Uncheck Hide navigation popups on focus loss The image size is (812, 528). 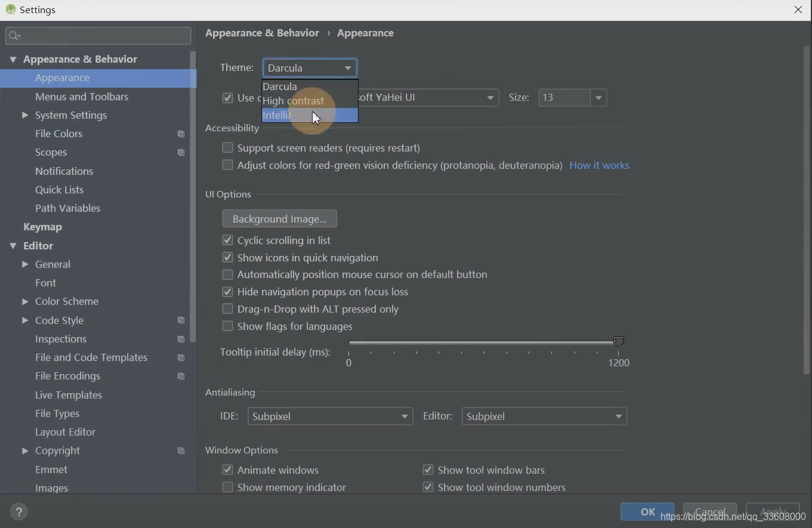click(227, 292)
